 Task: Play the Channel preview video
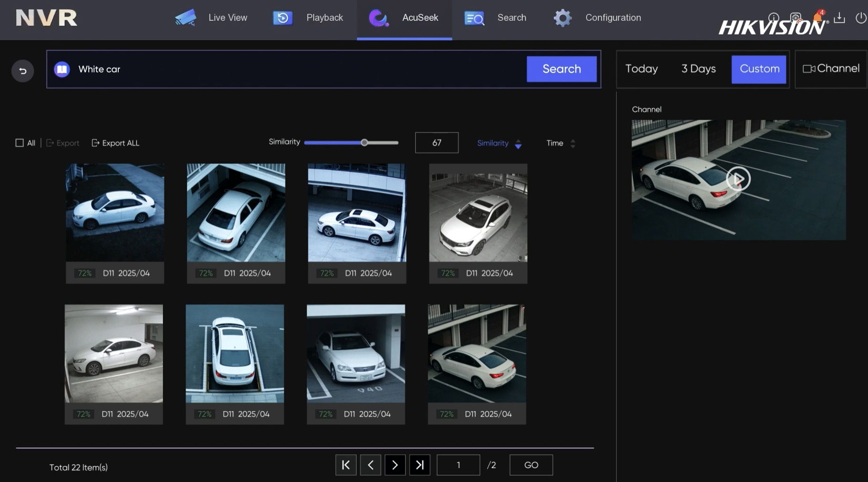point(738,179)
